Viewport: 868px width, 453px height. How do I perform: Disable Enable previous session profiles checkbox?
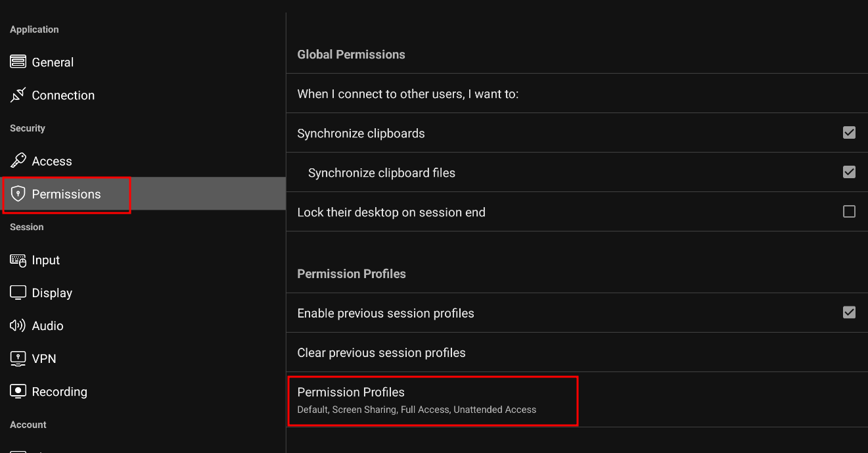coord(849,312)
